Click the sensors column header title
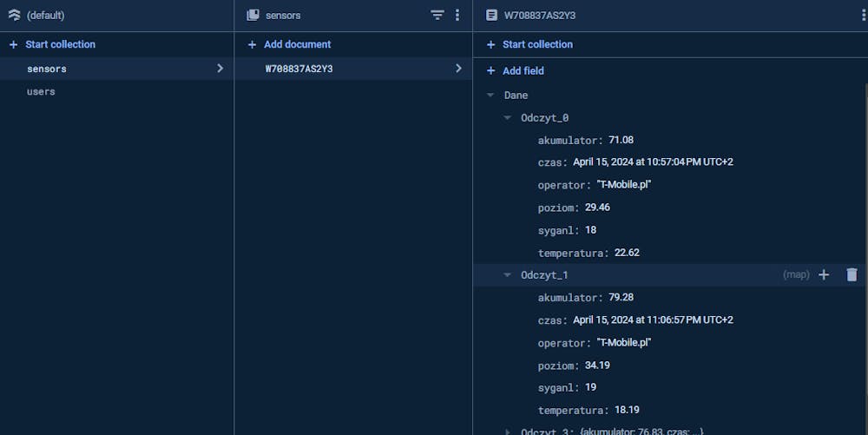Screen dimensions: 868x435 283,16
